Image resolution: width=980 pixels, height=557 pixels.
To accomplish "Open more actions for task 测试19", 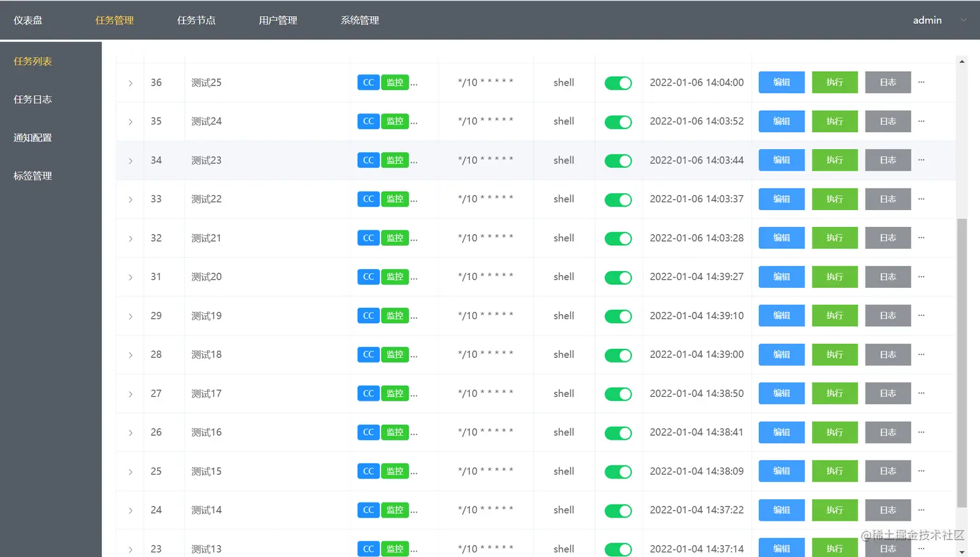I will pyautogui.click(x=921, y=316).
